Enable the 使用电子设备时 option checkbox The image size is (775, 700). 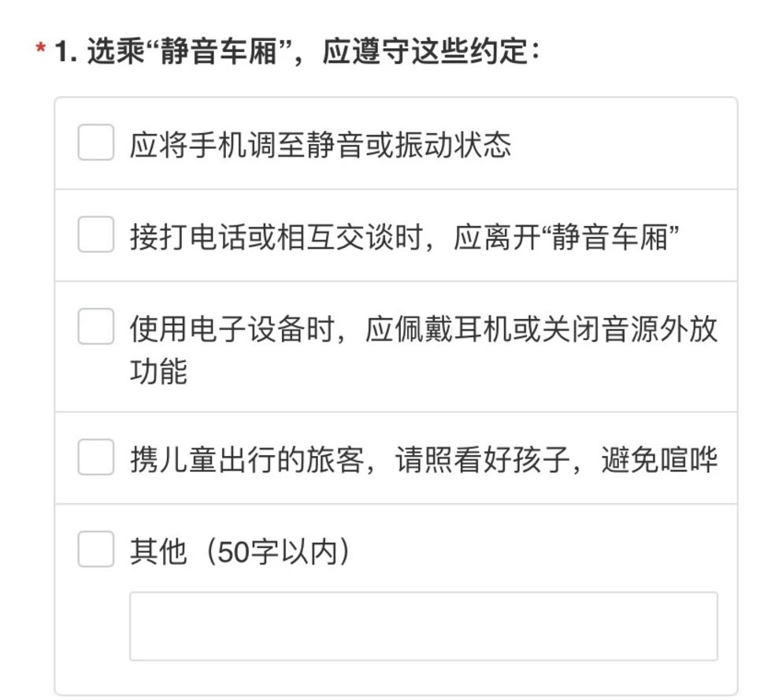(96, 327)
